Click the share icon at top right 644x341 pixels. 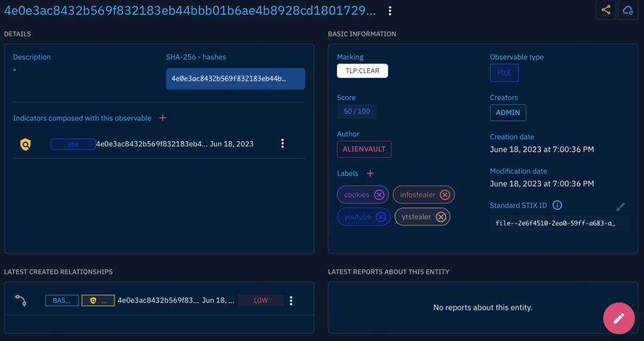point(606,10)
